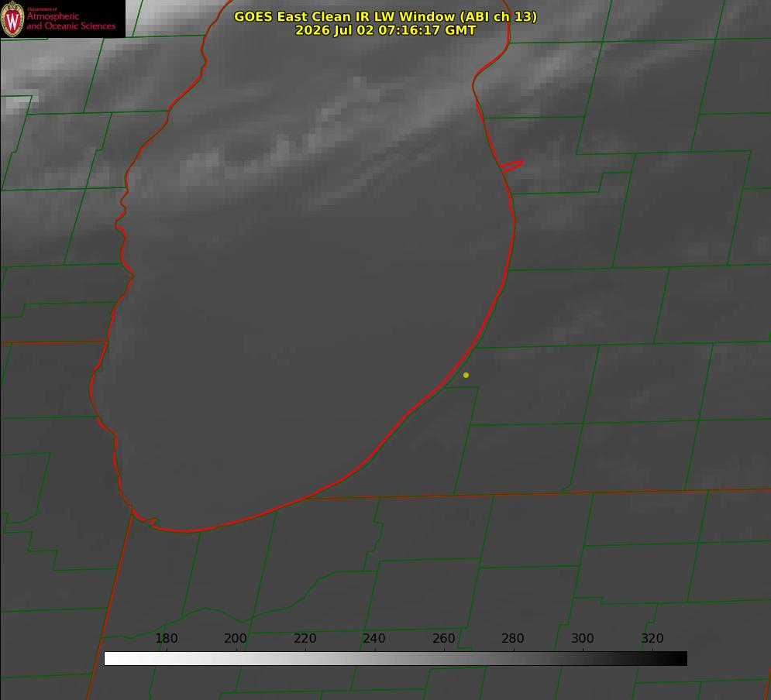771x700 pixels.
Task: Click the 320 label on the colorbar
Action: (652, 638)
